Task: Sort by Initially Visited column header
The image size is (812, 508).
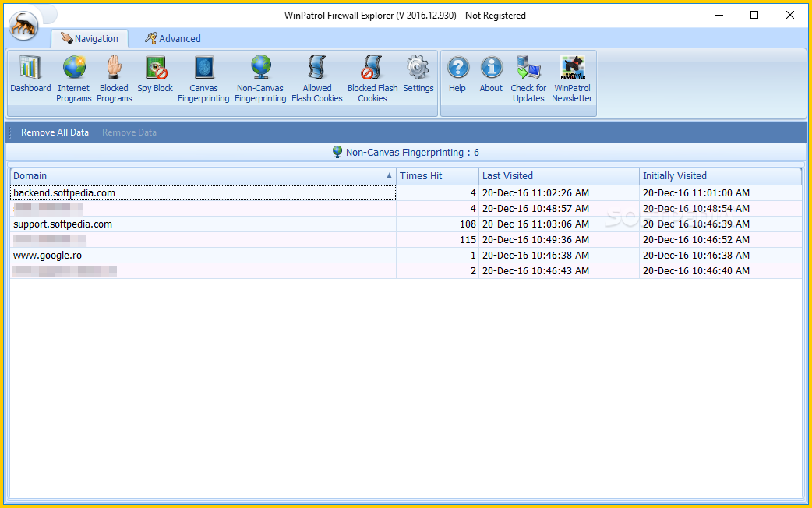Action: click(x=720, y=176)
